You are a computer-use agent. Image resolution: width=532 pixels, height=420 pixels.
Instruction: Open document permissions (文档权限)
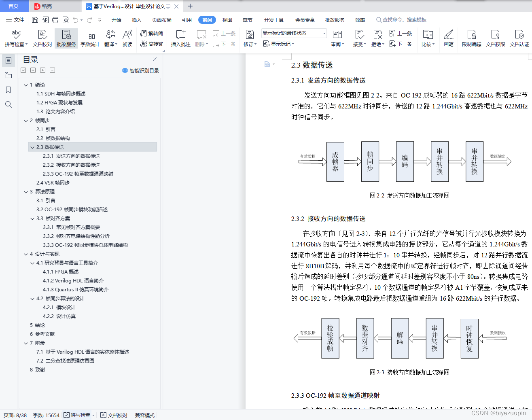tap(496, 38)
